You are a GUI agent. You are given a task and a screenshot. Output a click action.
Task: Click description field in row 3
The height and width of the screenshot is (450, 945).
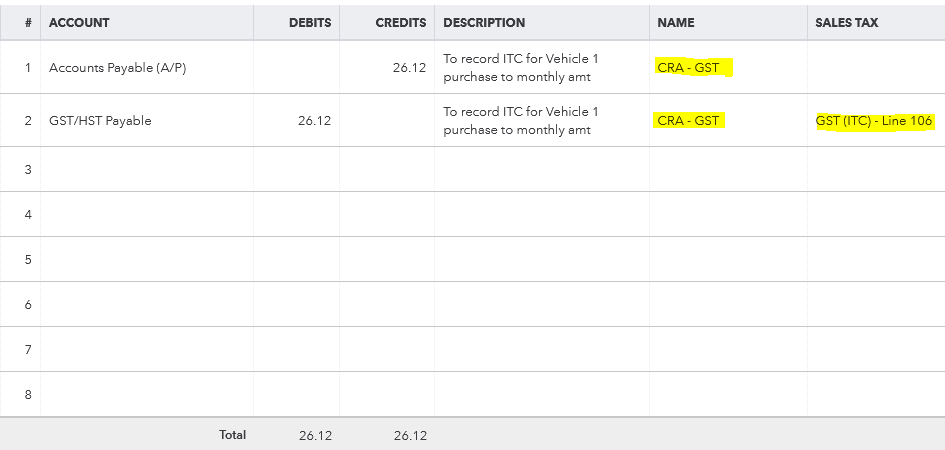pos(542,169)
